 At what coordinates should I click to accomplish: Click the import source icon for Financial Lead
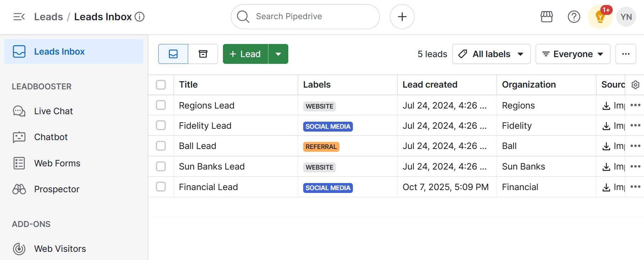[x=606, y=187]
